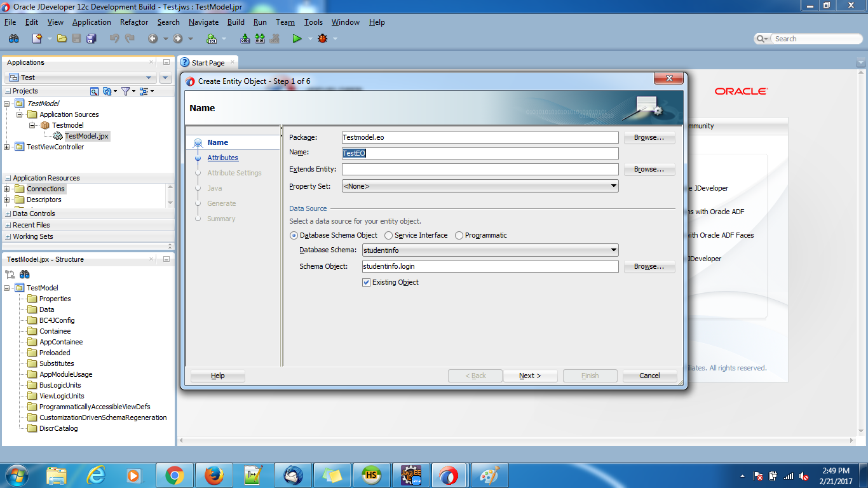Click the Refresh icon in Projects panel
Viewport: 868px width, 488px height.
coord(105,91)
